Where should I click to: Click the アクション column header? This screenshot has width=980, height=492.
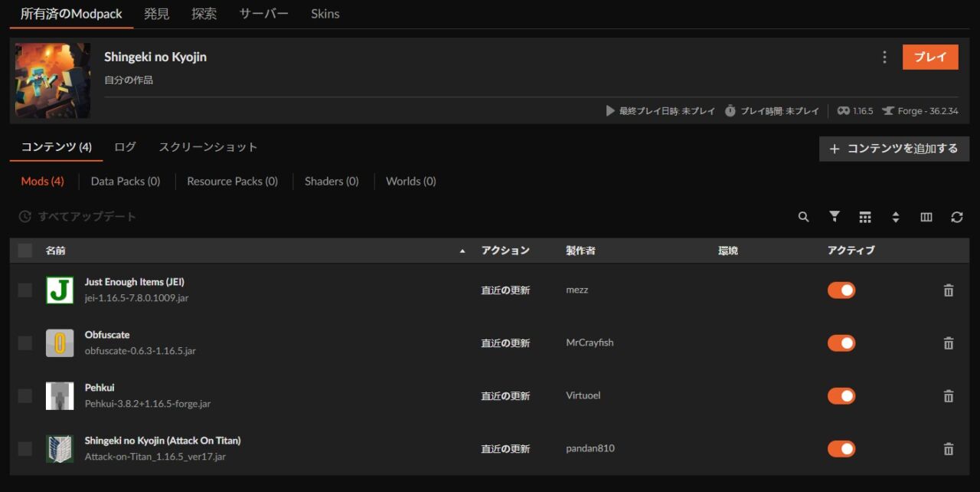505,251
